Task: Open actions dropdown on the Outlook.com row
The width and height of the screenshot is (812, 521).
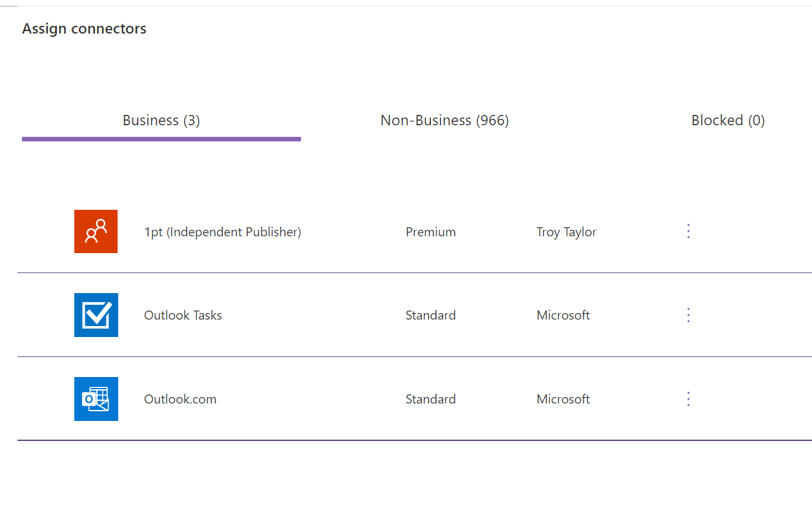Action: tap(688, 399)
